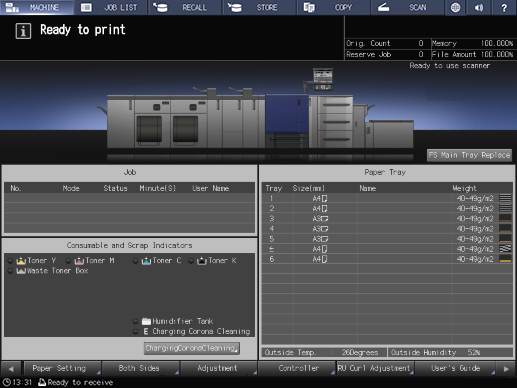
Task: Click the Humidifier Tank icon
Action: [x=146, y=321]
